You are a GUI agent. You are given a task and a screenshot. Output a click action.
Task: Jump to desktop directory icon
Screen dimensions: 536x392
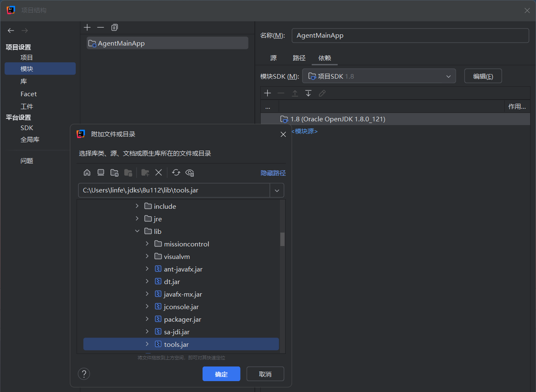coord(101,173)
